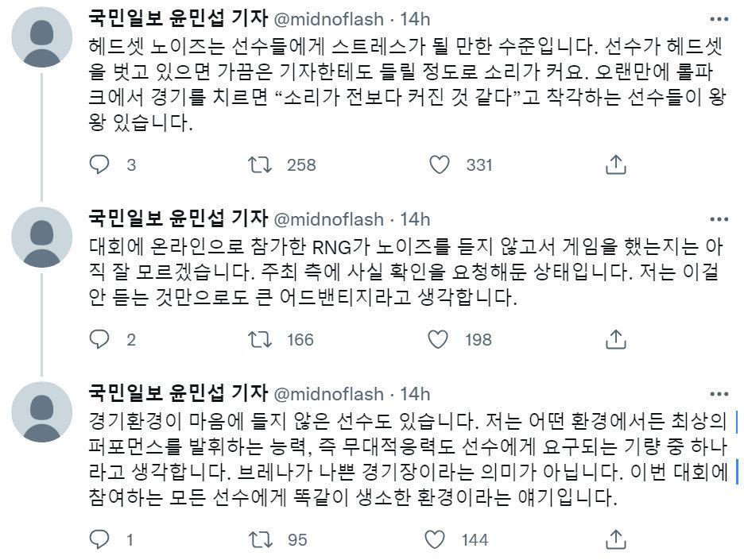This screenshot has height=560, width=744.
Task: Reply to the headset noise tweet
Action: pos(99,164)
